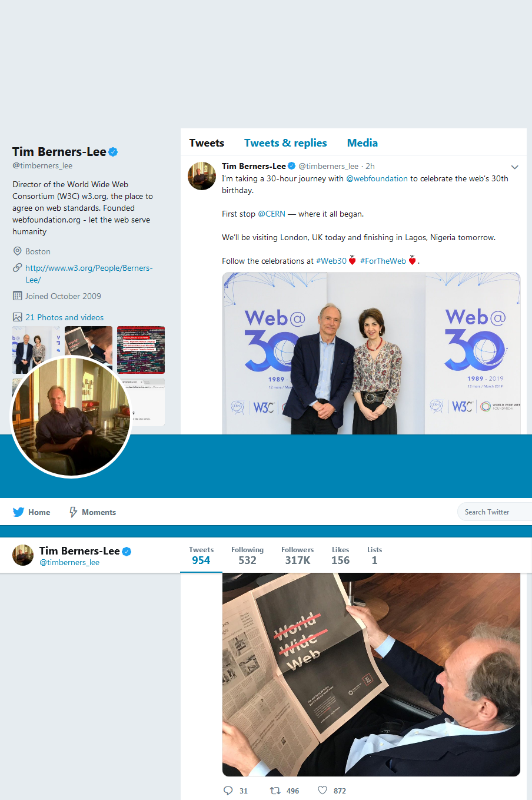
Task: Open the red code screenshot media thumbnail
Action: (141, 350)
